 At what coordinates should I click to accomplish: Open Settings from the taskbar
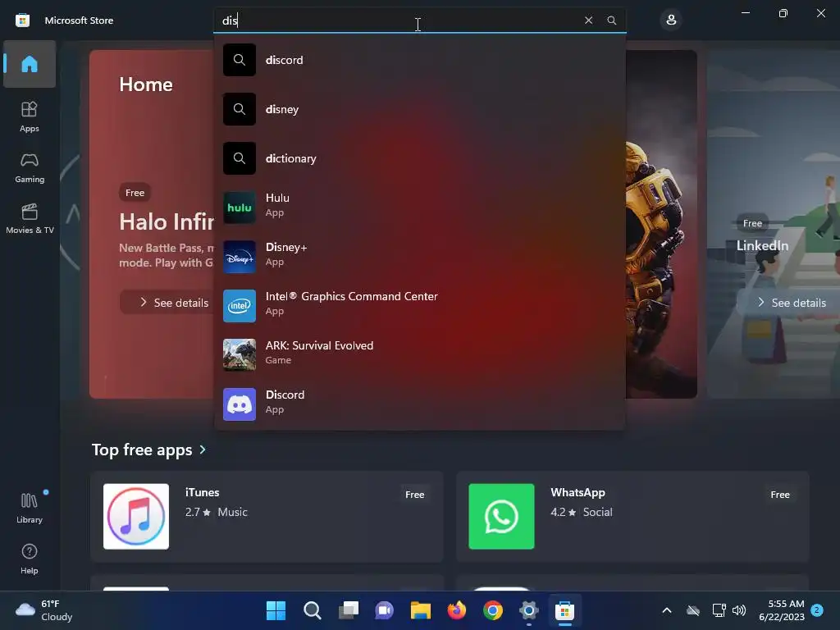(x=529, y=610)
